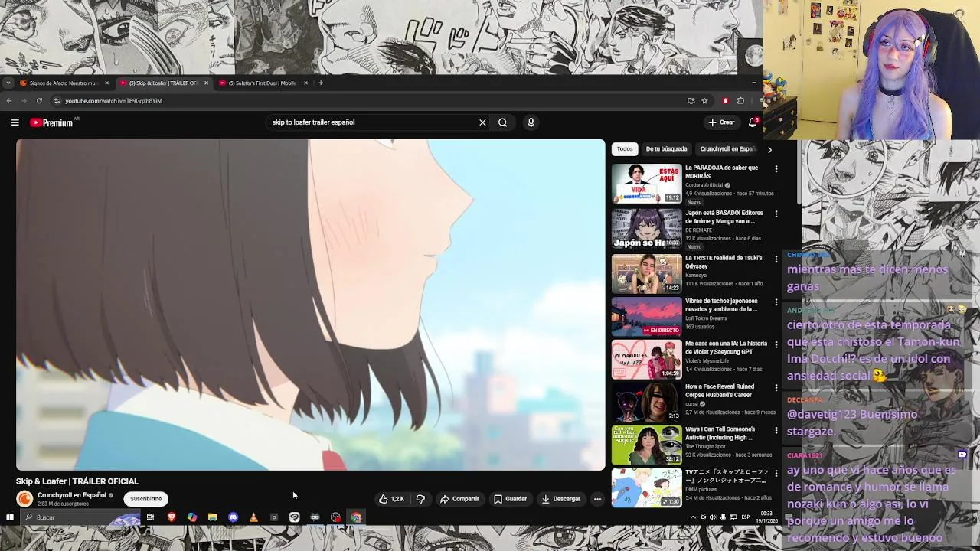
Task: Run search with the magnifier button
Action: coord(502,122)
